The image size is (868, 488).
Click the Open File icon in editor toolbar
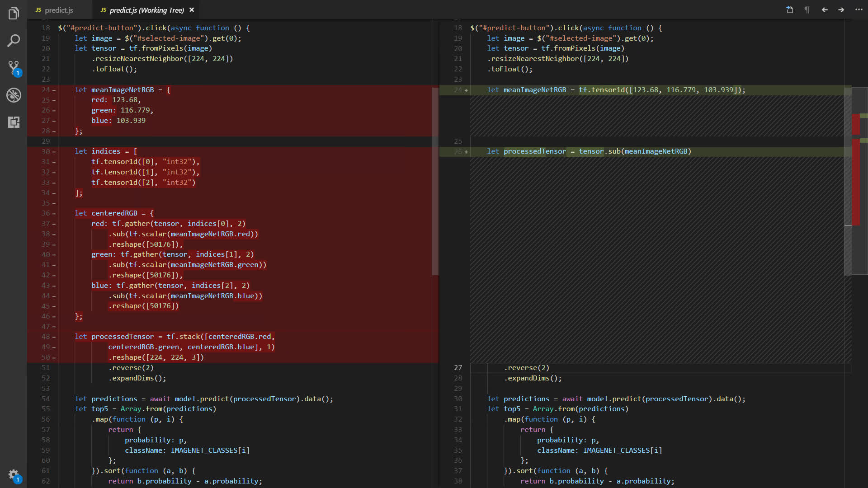(x=789, y=9)
